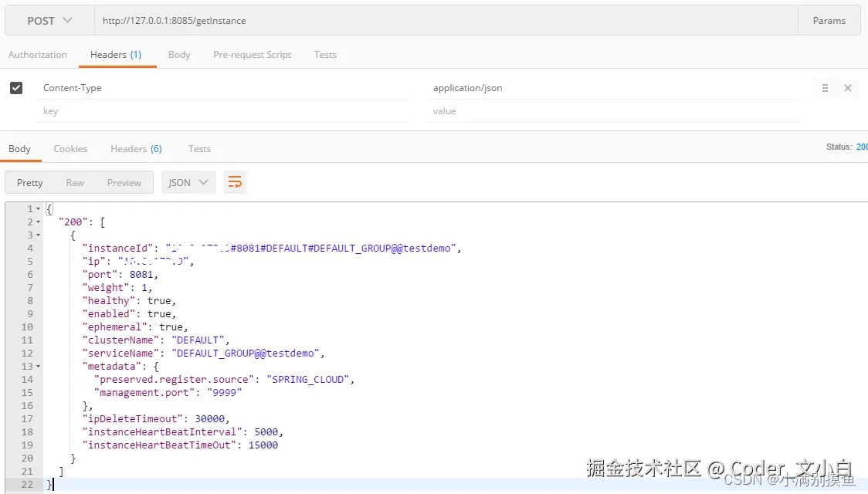
Task: Open the JSON format dropdown
Action: [x=188, y=183]
